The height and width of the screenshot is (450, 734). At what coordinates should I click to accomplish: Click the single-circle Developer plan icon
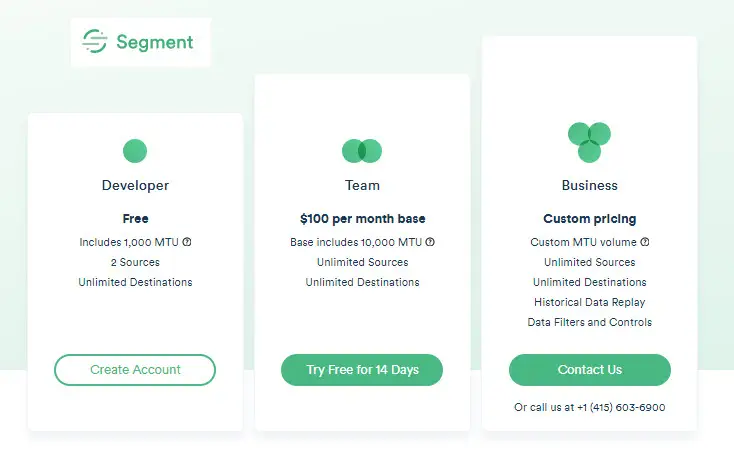(x=135, y=151)
